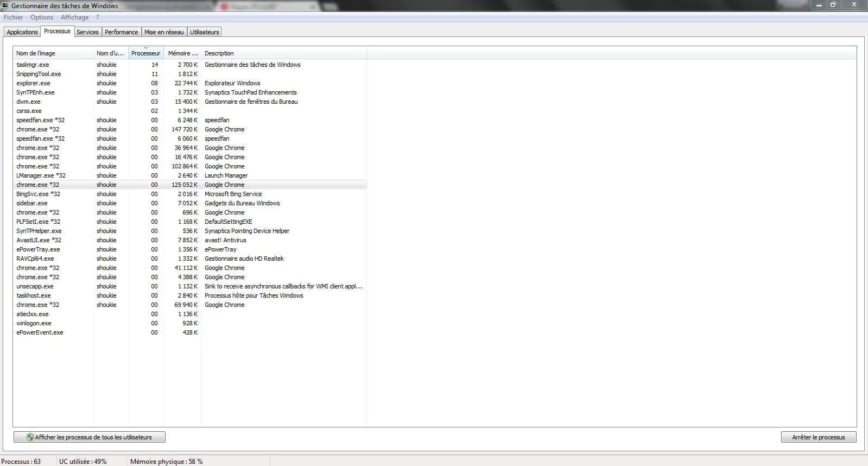Click the avast! Antivirus description
Viewport: 868px width, 466px height.
(225, 240)
